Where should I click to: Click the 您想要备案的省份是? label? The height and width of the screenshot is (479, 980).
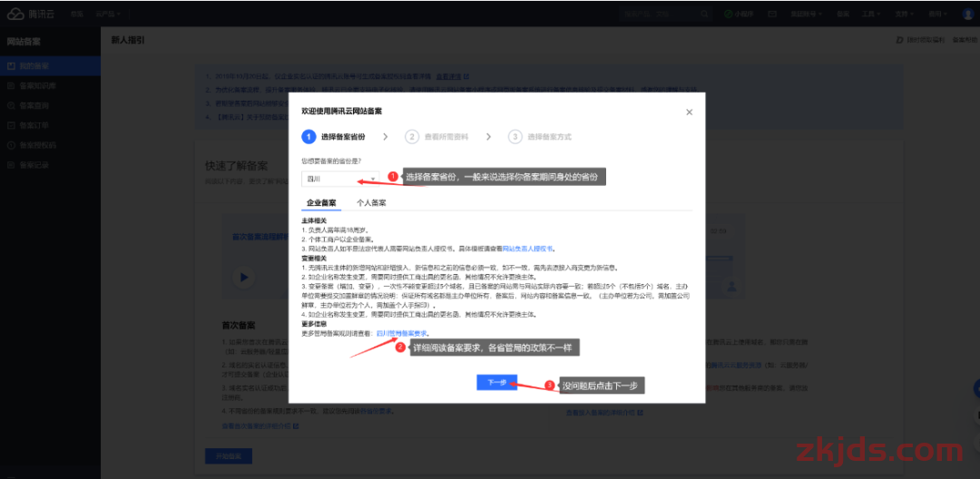pos(331,161)
